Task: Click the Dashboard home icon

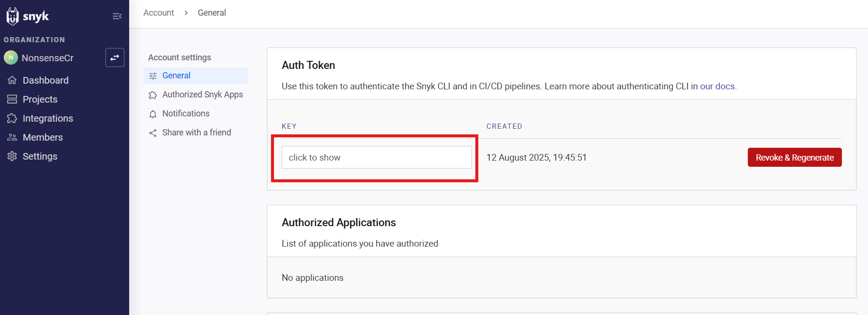Action: pos(12,80)
